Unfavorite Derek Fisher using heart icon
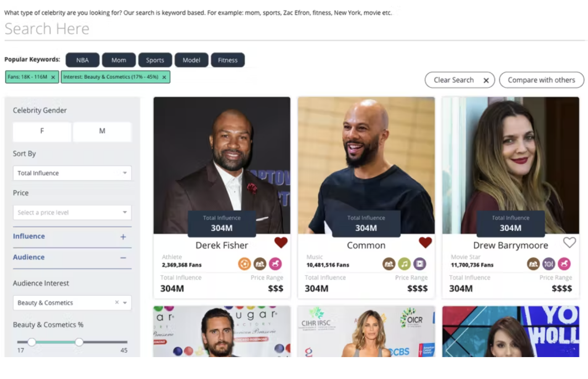This screenshot has width=588, height=379. [281, 243]
